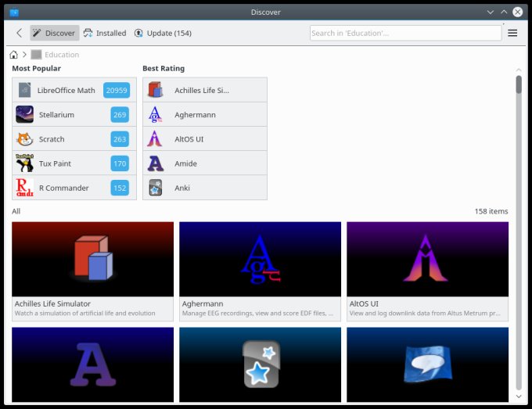Open the Achilles Life Simulator thumbnail card
The image size is (532, 409).
92,270
